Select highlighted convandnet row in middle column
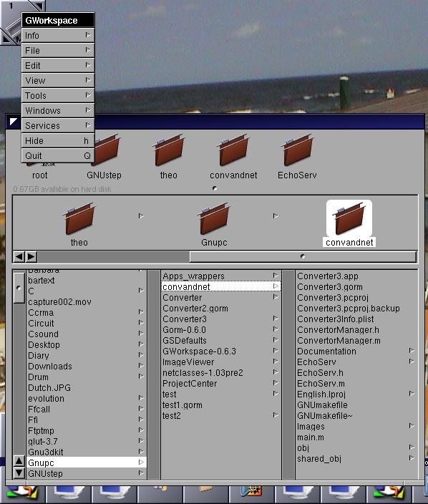428x504 pixels. coord(221,286)
